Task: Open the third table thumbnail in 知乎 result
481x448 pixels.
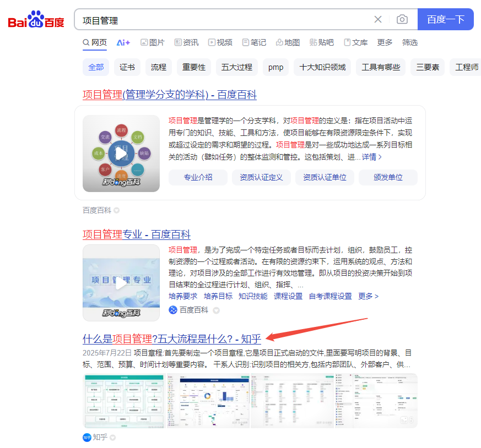Action: tap(293, 401)
